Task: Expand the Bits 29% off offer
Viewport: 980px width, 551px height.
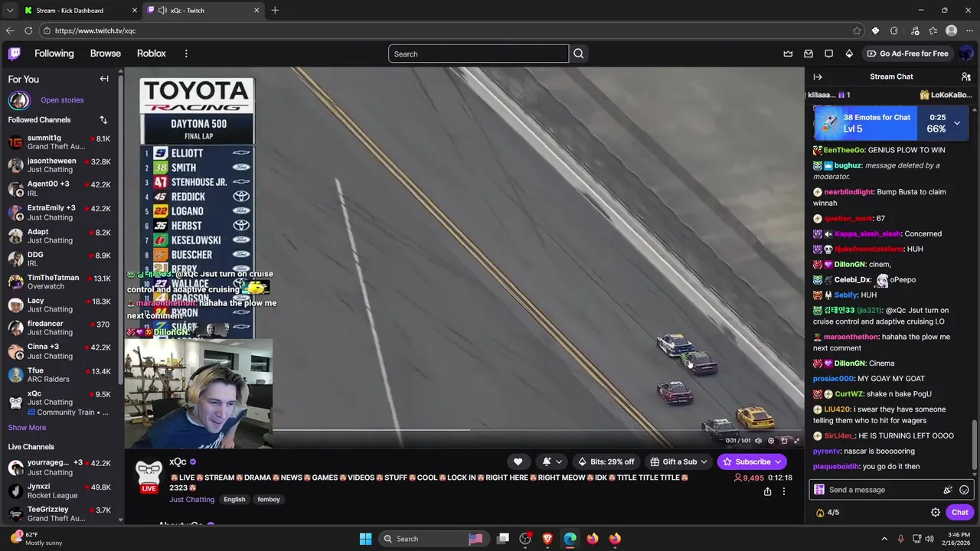Action: click(606, 461)
